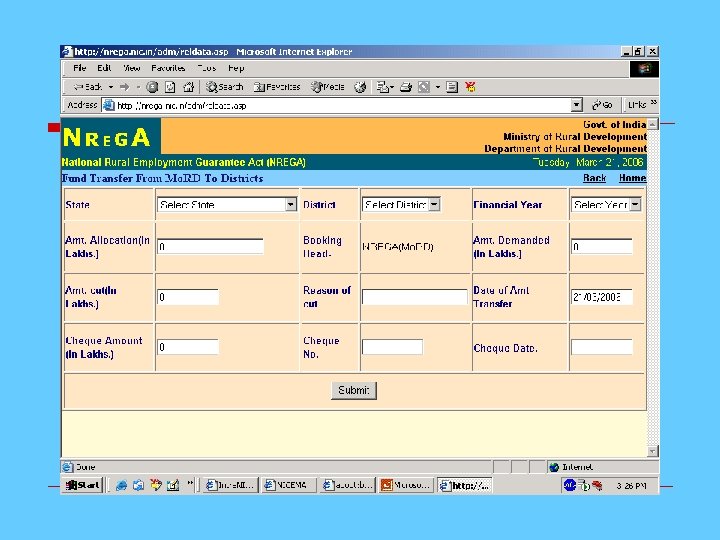Open the Select District dropdown
The height and width of the screenshot is (540, 720).
401,205
